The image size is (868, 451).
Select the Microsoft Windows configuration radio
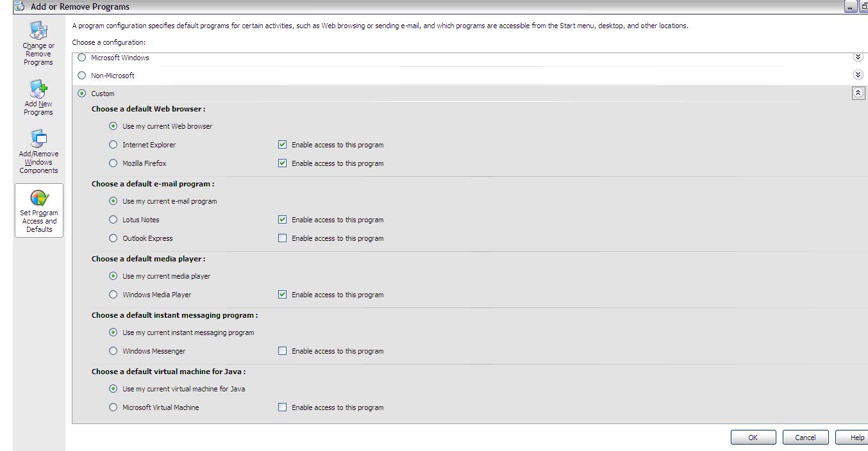pos(81,58)
